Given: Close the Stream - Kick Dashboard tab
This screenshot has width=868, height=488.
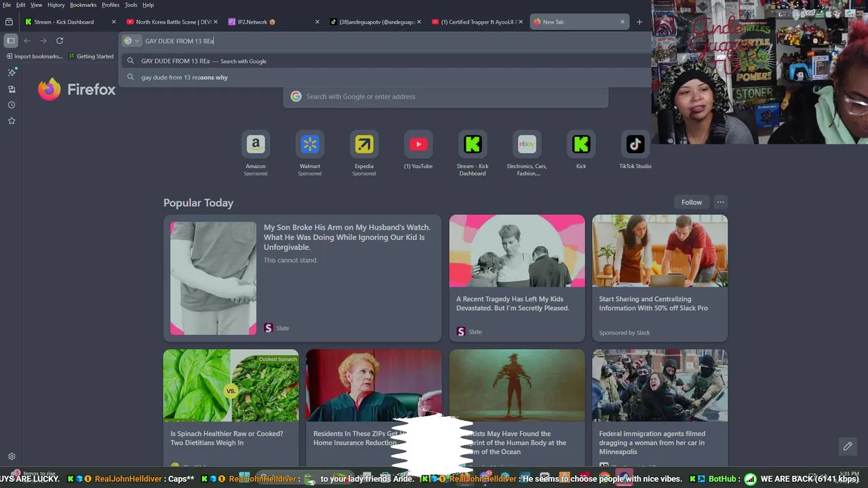Looking at the screenshot, I should pos(113,22).
